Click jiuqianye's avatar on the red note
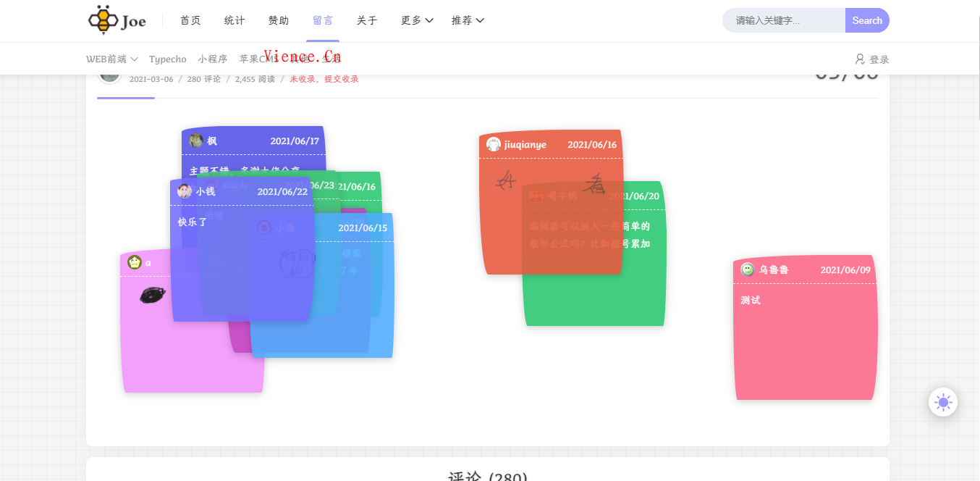980x481 pixels. tap(494, 144)
